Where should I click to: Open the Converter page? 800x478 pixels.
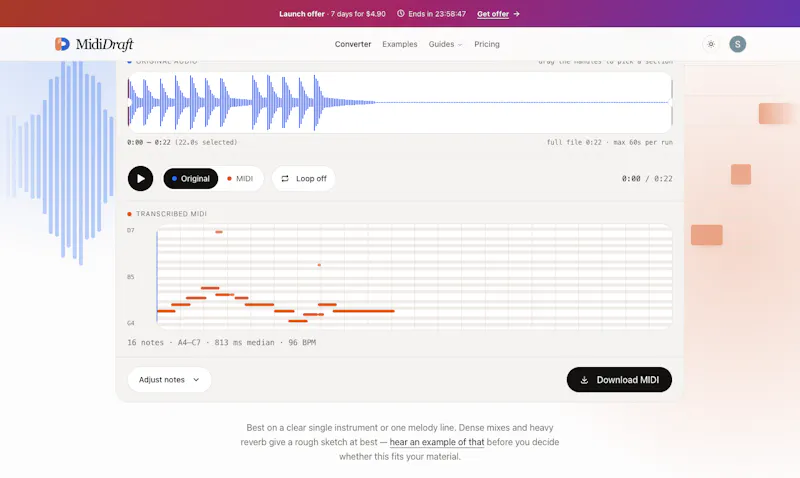[x=353, y=44]
